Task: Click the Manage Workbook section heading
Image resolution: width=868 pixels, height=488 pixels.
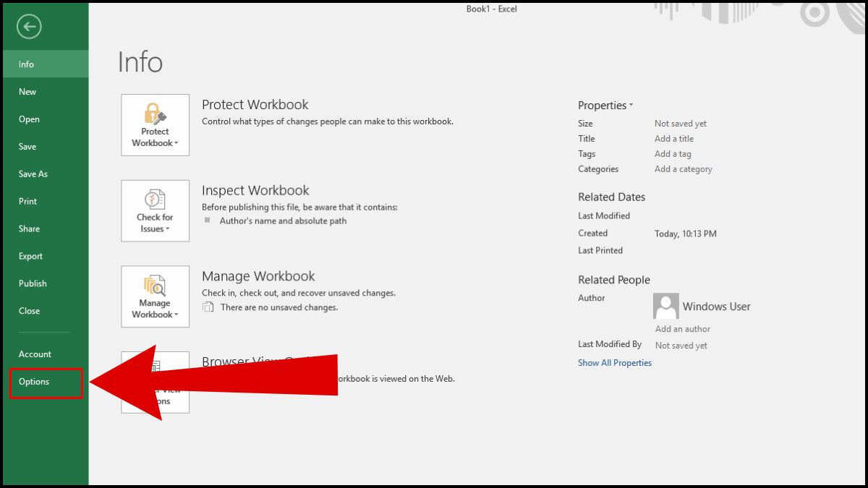Action: click(258, 276)
